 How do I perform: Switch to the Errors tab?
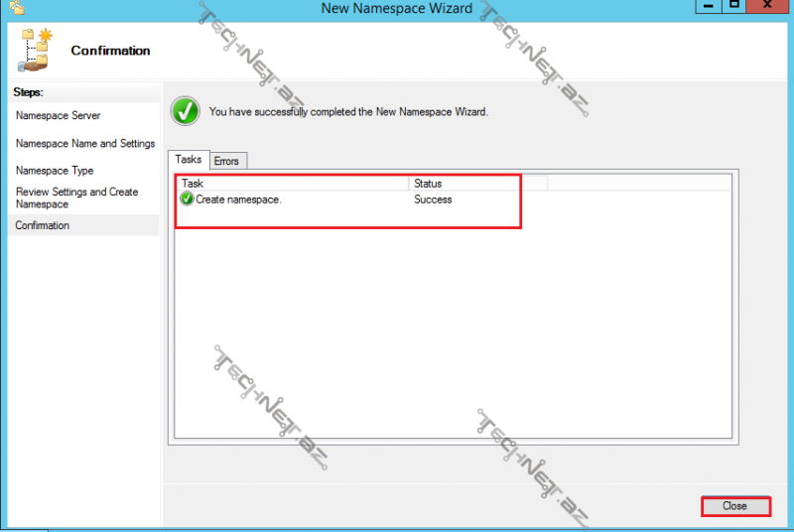tap(226, 161)
